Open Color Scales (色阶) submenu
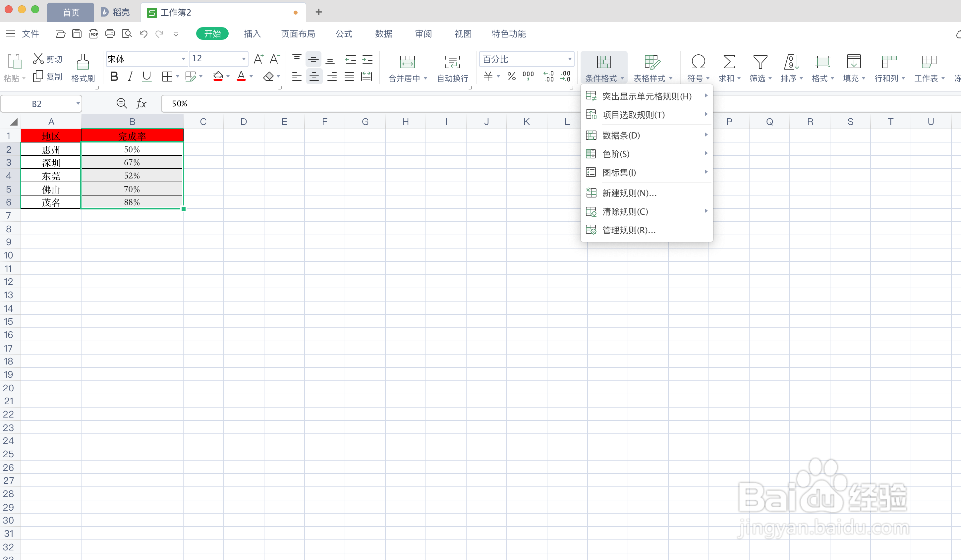The height and width of the screenshot is (560, 961). [647, 154]
